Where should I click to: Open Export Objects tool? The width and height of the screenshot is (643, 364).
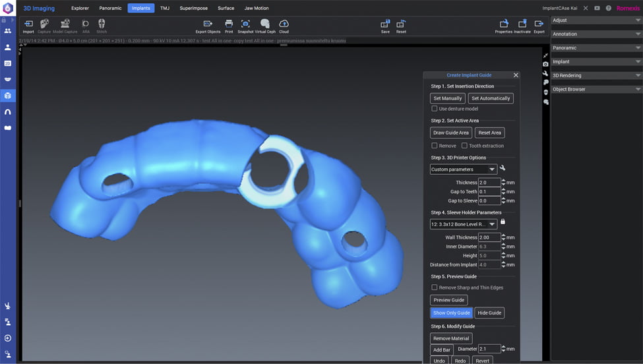tap(208, 24)
